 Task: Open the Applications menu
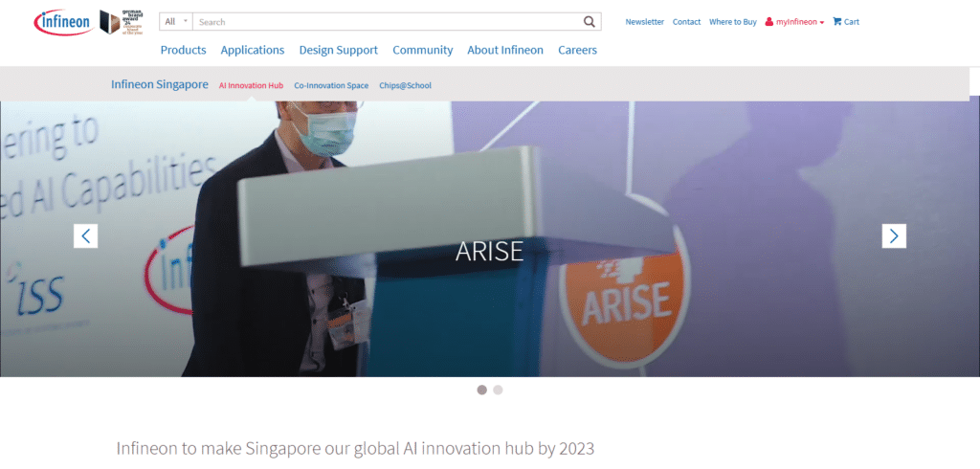click(253, 50)
